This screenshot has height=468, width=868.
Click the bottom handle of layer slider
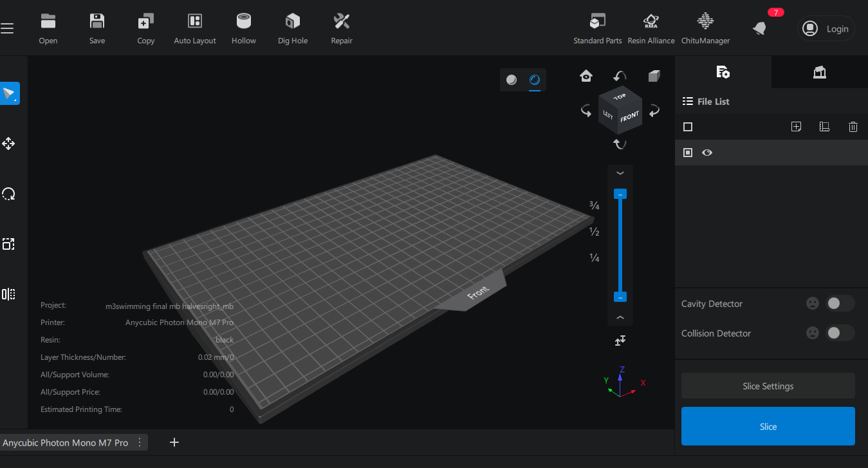pos(620,297)
